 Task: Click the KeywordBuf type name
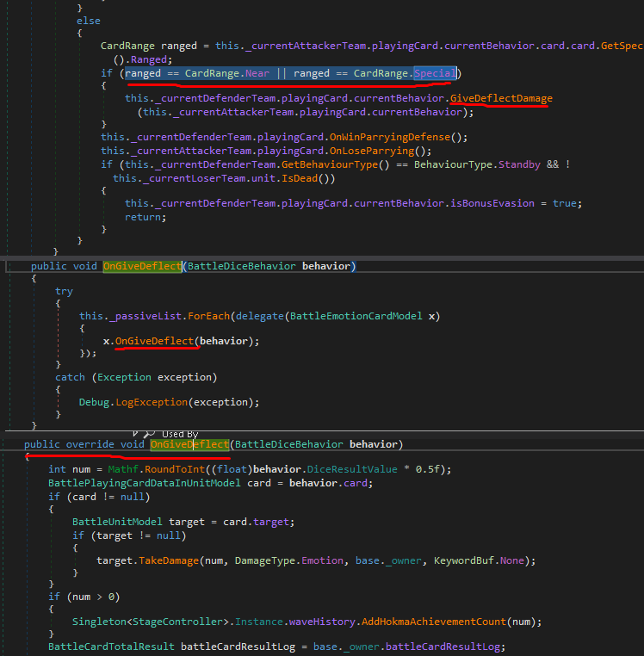click(464, 561)
